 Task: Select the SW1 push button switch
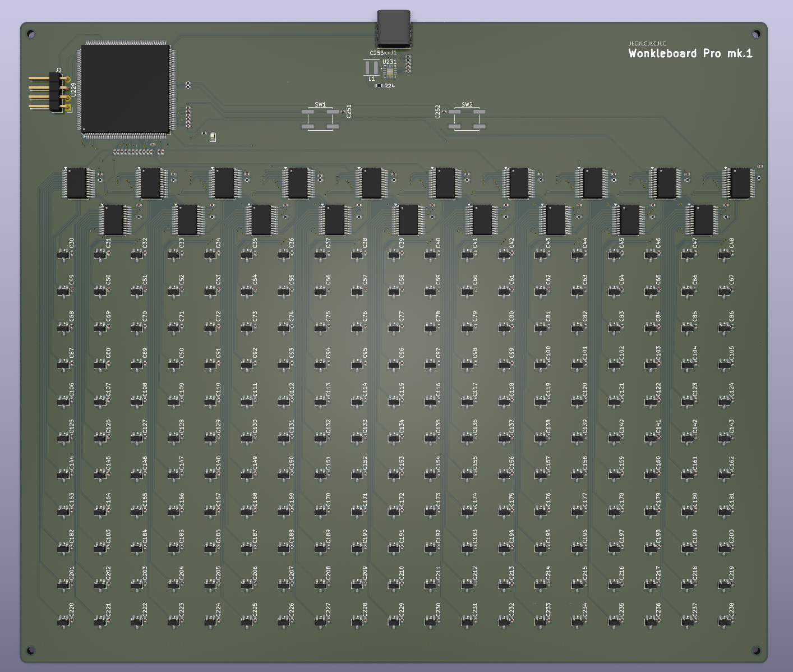pos(320,119)
